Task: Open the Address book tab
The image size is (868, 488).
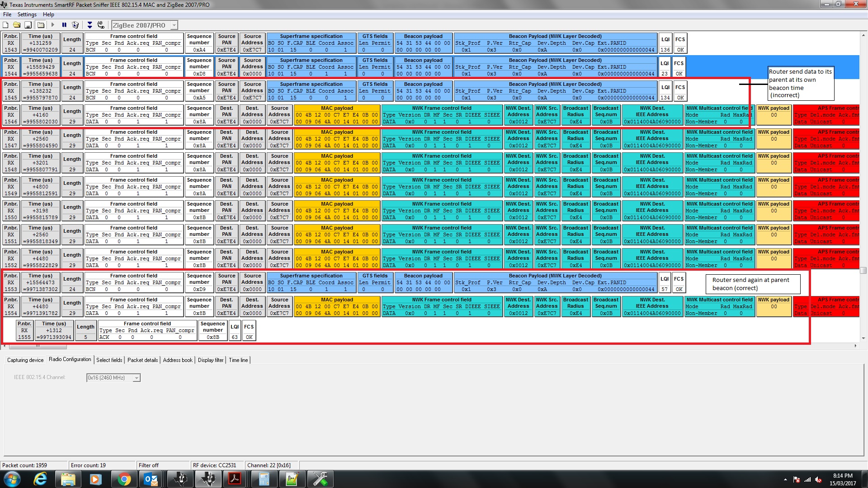Action: pyautogui.click(x=178, y=360)
